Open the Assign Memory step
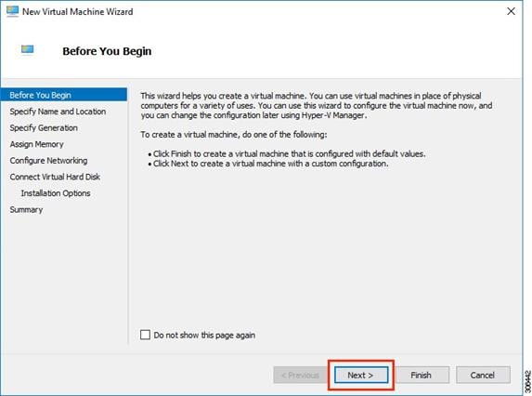The image size is (532, 396). pyautogui.click(x=36, y=144)
